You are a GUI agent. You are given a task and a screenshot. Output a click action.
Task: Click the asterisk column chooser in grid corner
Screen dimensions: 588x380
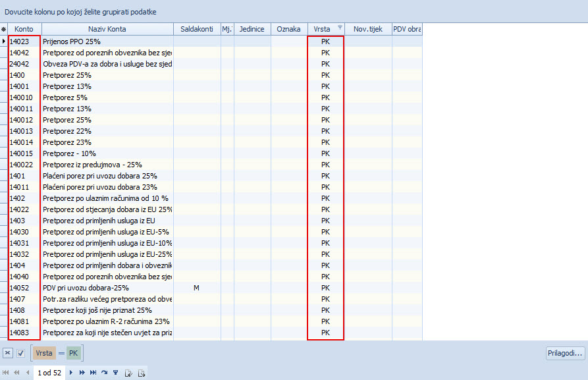[x=3, y=29]
